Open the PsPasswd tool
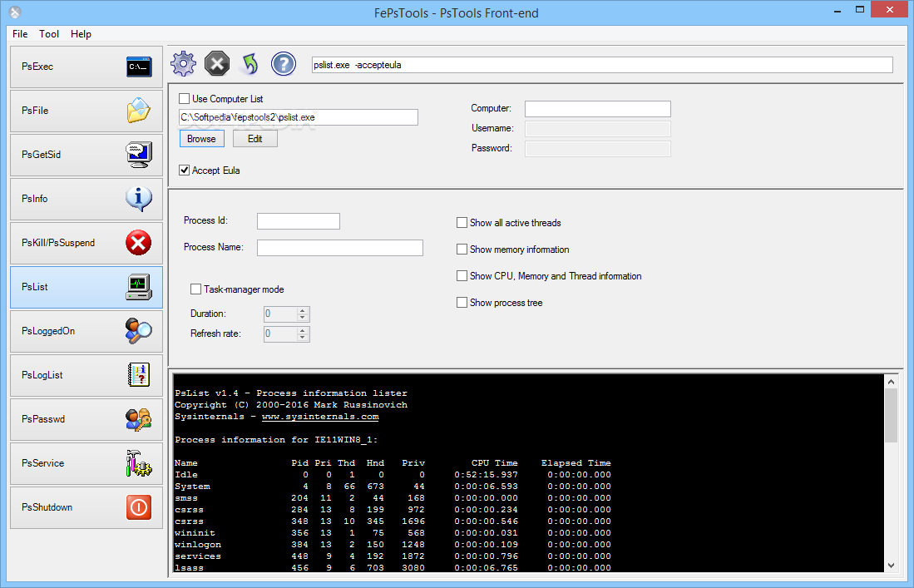914x588 pixels. click(x=86, y=419)
